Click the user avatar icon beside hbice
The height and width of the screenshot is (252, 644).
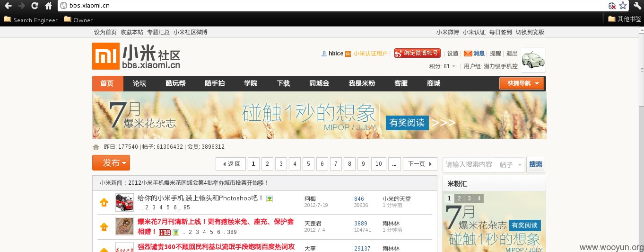324,54
